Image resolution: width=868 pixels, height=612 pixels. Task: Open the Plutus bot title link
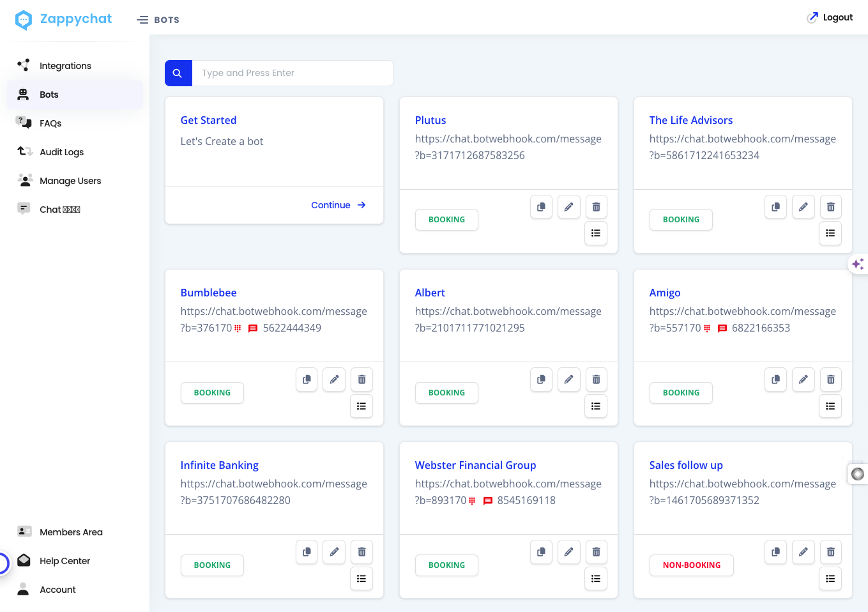pyautogui.click(x=430, y=120)
